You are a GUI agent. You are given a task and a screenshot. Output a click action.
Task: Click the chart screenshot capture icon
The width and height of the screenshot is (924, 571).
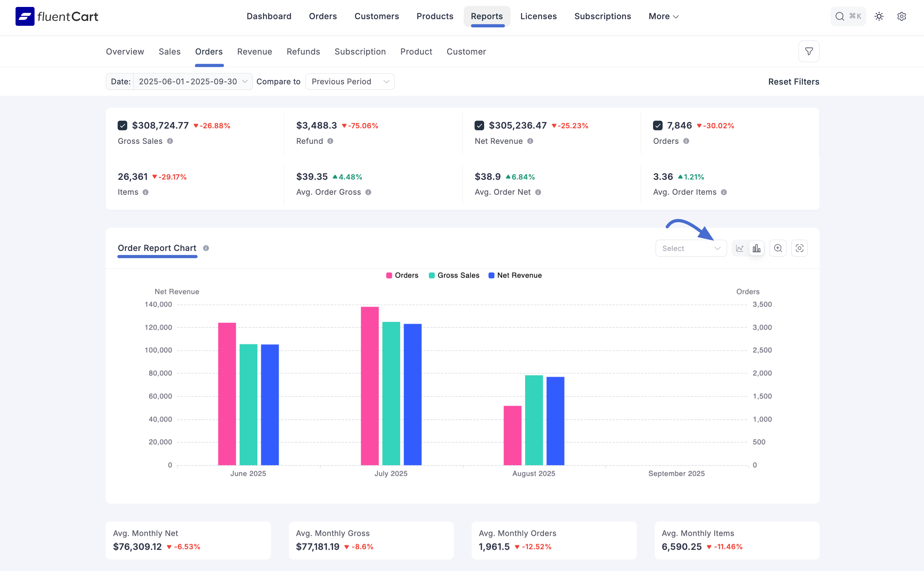[x=799, y=248]
